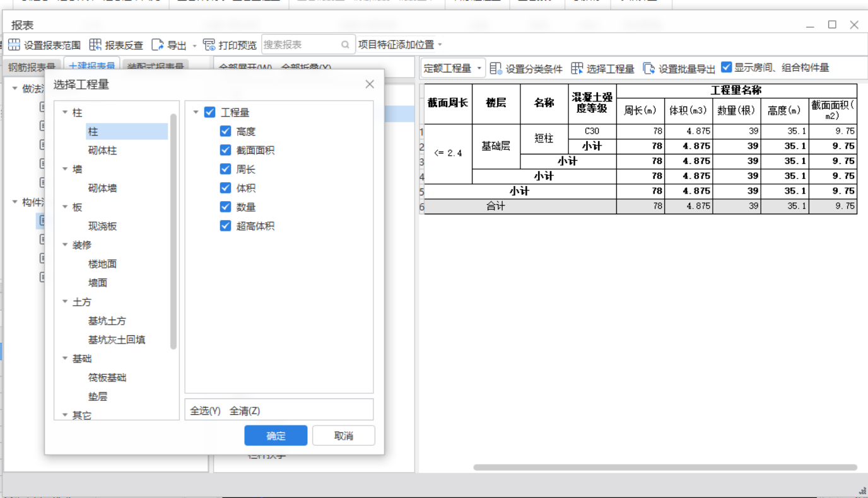Click the 报表反查 toolbar icon
868x498 pixels.
[95, 45]
